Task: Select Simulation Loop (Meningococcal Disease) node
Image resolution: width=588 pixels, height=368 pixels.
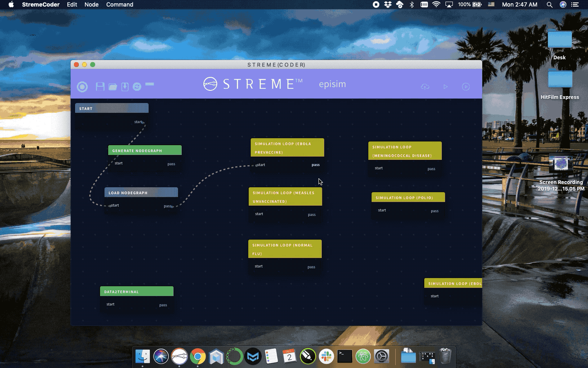Action: (405, 151)
